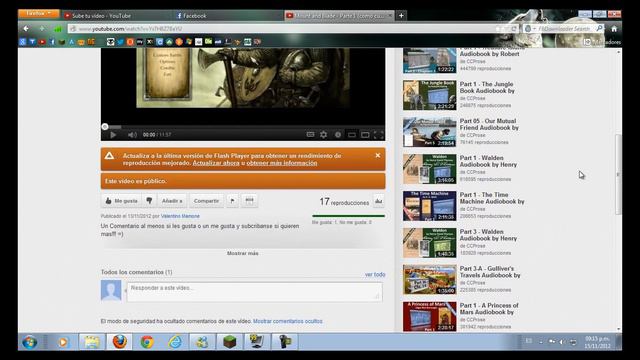Click 'Actualizar ahora' link
The width and height of the screenshot is (640, 360).
coord(216,163)
